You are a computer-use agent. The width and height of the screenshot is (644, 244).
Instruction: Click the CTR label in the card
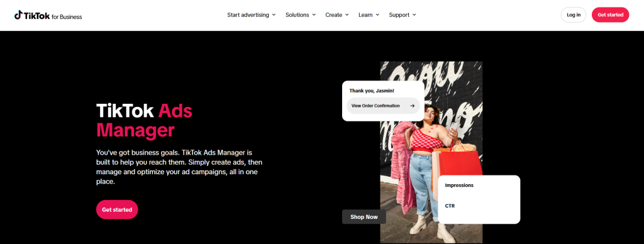[x=450, y=206]
